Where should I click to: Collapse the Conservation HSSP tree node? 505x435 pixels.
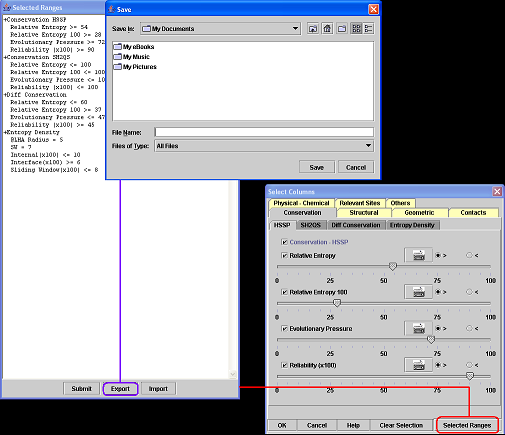coord(5,20)
